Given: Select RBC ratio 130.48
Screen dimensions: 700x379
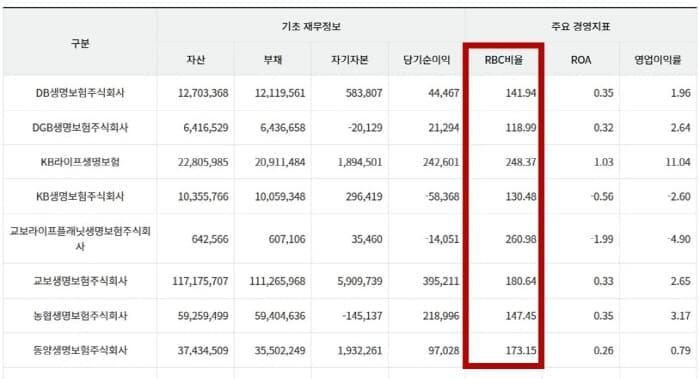Looking at the screenshot, I should 521,196.
